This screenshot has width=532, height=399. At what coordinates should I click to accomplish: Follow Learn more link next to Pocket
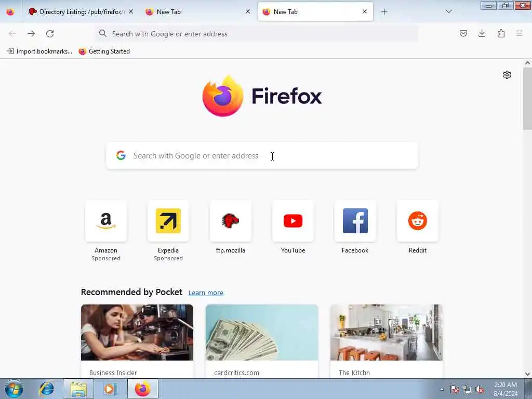pos(206,293)
